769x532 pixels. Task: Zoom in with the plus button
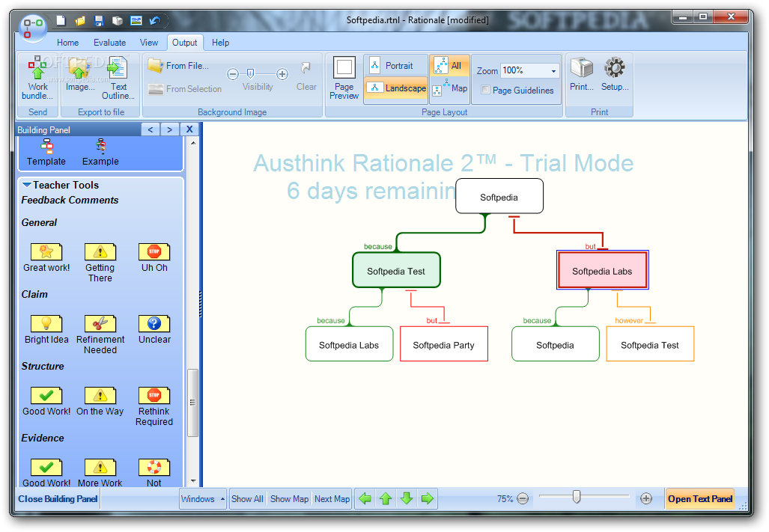pos(646,498)
